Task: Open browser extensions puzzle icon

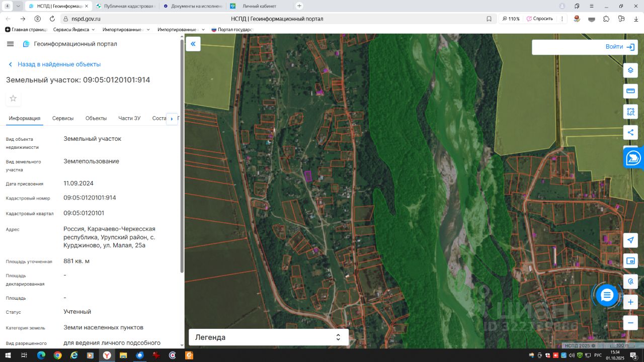Action: [x=606, y=19]
